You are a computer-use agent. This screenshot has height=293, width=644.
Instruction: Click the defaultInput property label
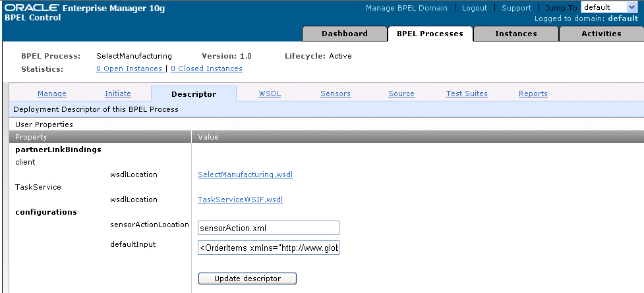coord(133,244)
